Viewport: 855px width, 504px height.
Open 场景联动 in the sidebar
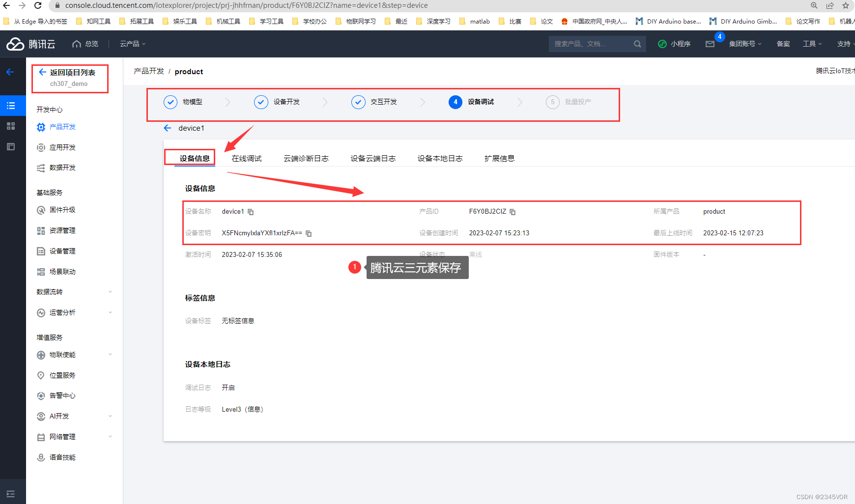(62, 272)
